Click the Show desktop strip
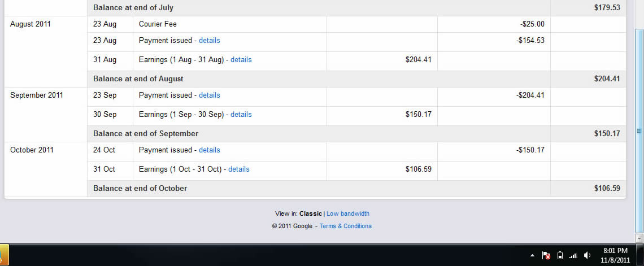Image resolution: width=644 pixels, height=266 pixels. pos(640,255)
